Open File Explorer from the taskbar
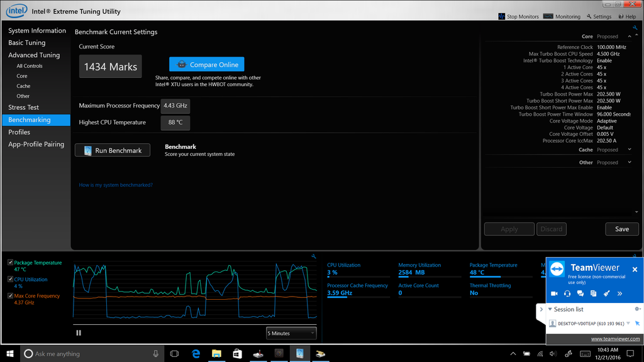 216,353
